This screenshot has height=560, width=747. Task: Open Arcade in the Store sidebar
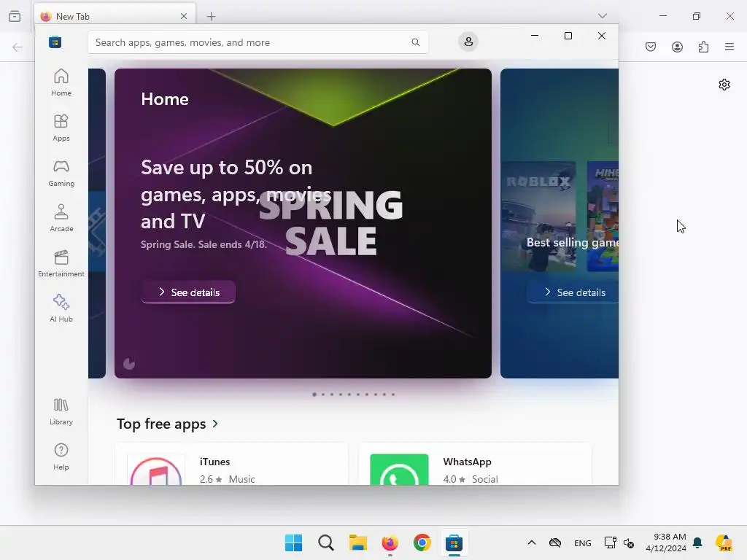[x=61, y=218]
